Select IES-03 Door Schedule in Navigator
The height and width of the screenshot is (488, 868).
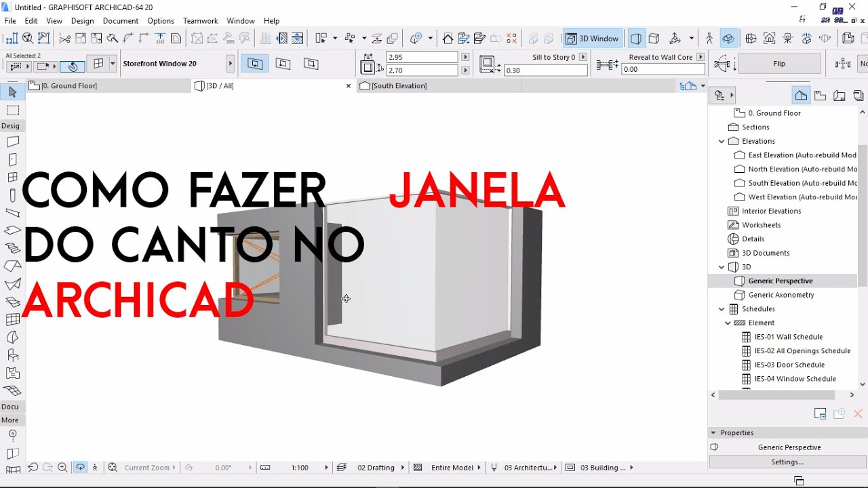pos(789,365)
